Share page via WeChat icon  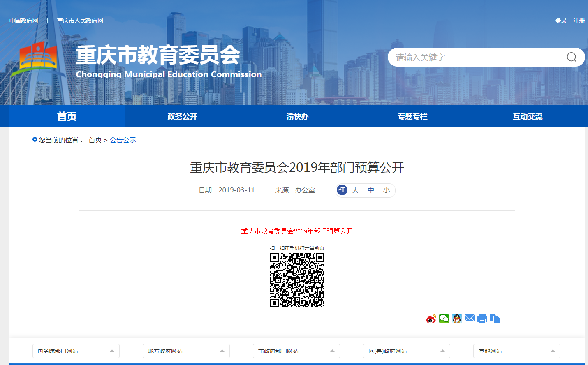coord(444,319)
